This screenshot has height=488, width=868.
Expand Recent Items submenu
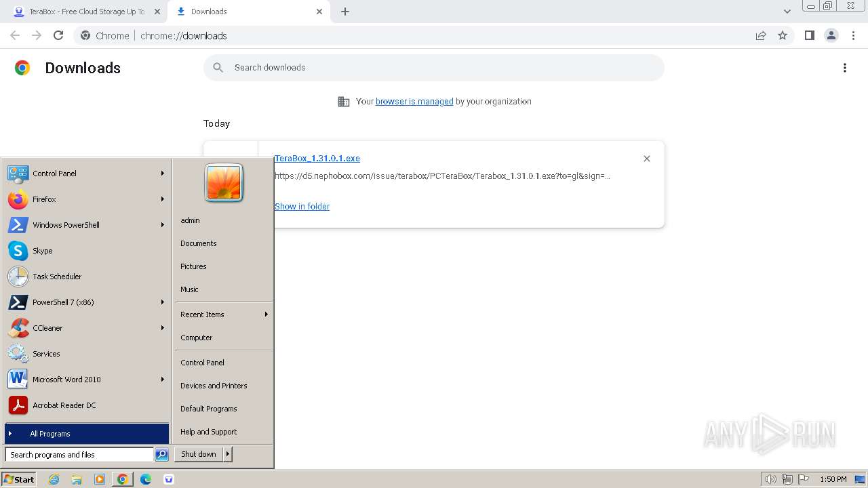pyautogui.click(x=224, y=314)
